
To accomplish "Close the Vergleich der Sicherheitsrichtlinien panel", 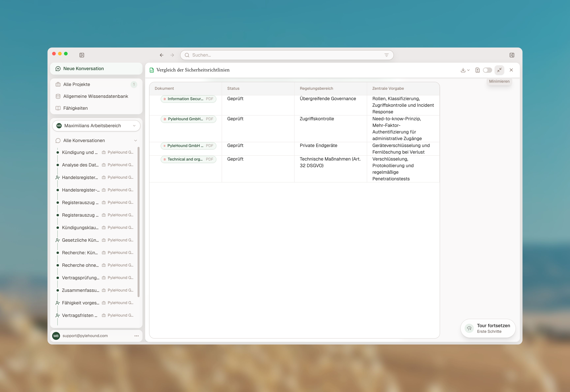I will (x=511, y=70).
